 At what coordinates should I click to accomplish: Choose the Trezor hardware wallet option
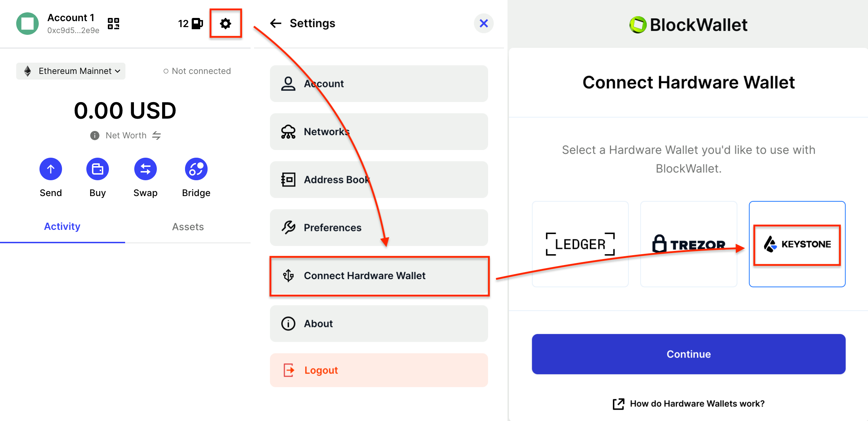coord(688,244)
